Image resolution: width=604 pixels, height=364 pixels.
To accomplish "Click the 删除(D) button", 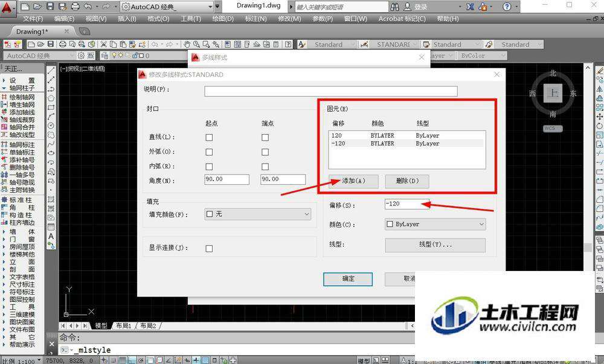I will (x=407, y=181).
